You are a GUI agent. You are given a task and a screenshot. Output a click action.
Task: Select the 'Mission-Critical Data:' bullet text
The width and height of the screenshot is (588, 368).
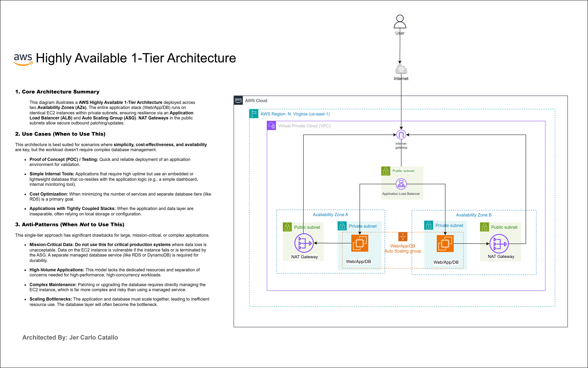click(x=52, y=245)
